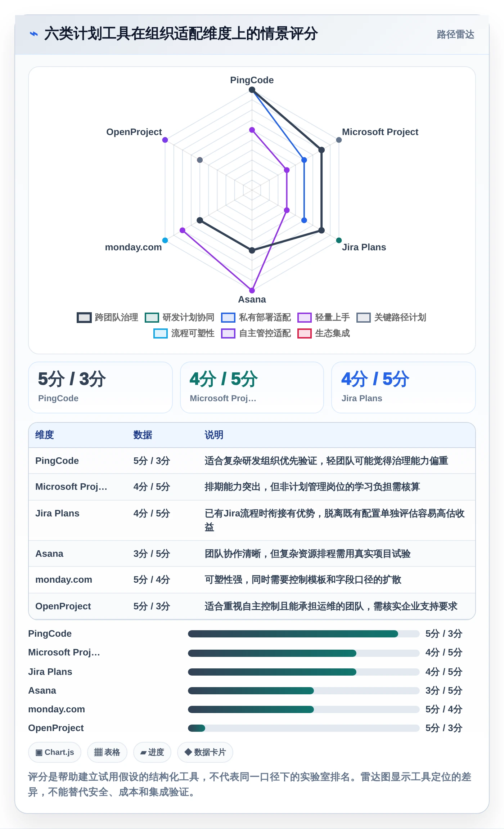
Task: Toggle the 私有部署适配 legend swatch
Action: (228, 318)
